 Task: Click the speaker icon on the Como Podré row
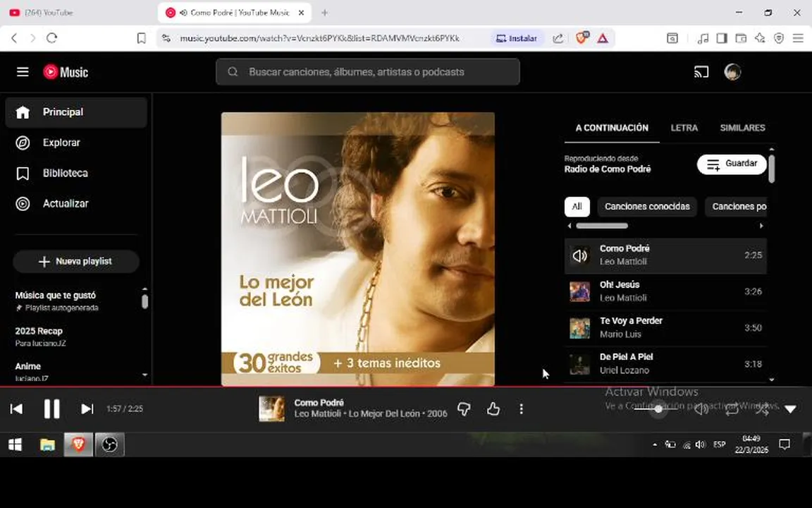click(580, 255)
